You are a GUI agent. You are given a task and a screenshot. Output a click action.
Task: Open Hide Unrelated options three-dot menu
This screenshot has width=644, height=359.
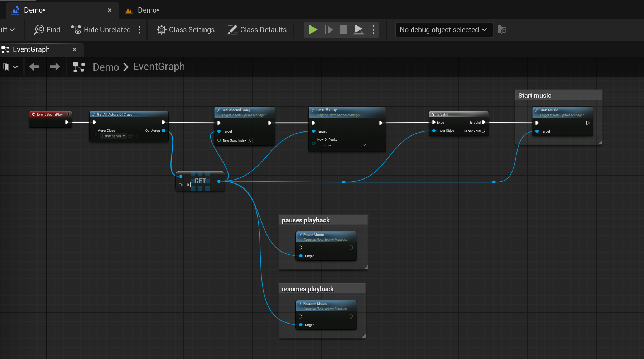click(140, 30)
